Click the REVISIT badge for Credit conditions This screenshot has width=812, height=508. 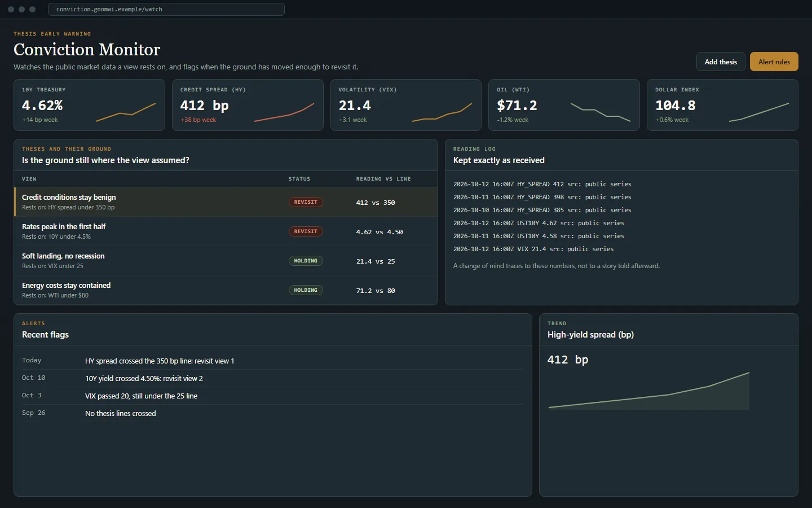306,202
